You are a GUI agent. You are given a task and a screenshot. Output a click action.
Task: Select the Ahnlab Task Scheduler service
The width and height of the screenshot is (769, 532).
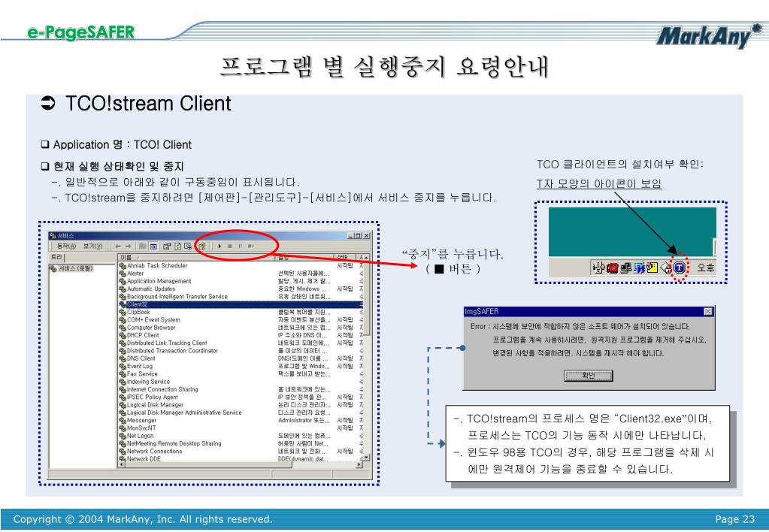241,266
